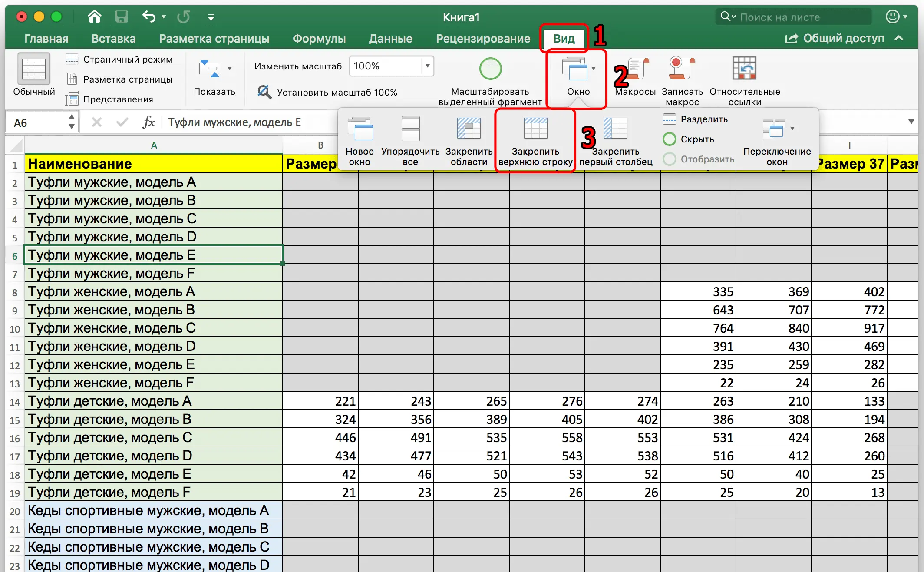Image resolution: width=924 pixels, height=572 pixels.
Task: Open the Главная tab
Action: (46, 39)
